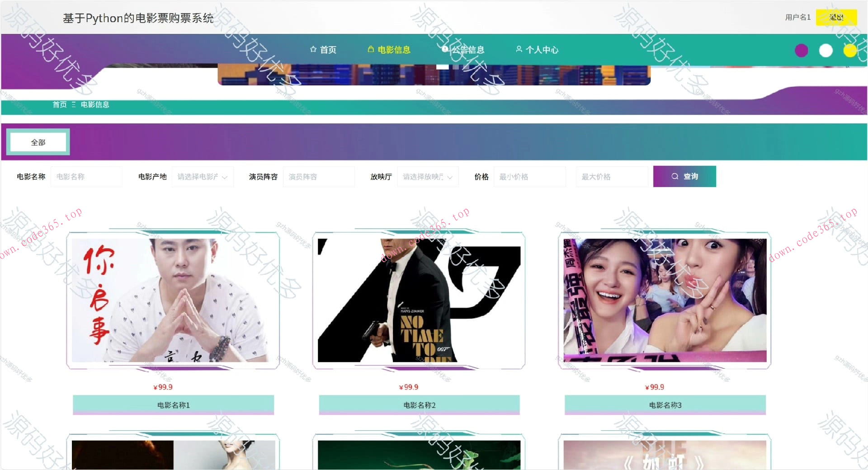Click the list icon in the breadcrumb bar
Screen dimensions: 868x470
(73, 104)
